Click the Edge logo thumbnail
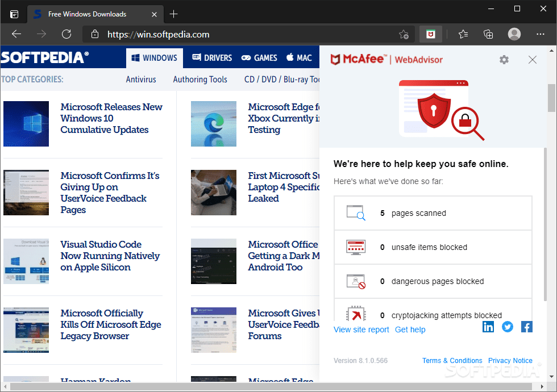 click(214, 124)
